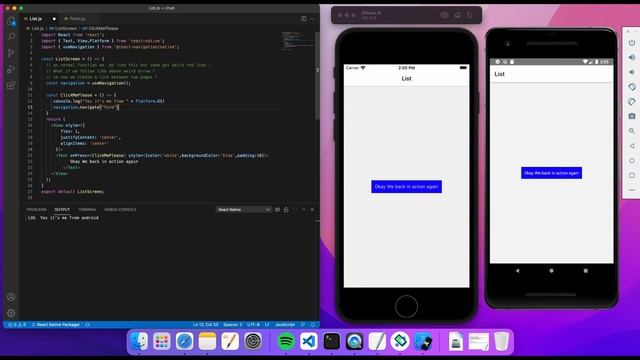
Task: Change file encoding UTF-8 in status bar
Action: (253, 325)
